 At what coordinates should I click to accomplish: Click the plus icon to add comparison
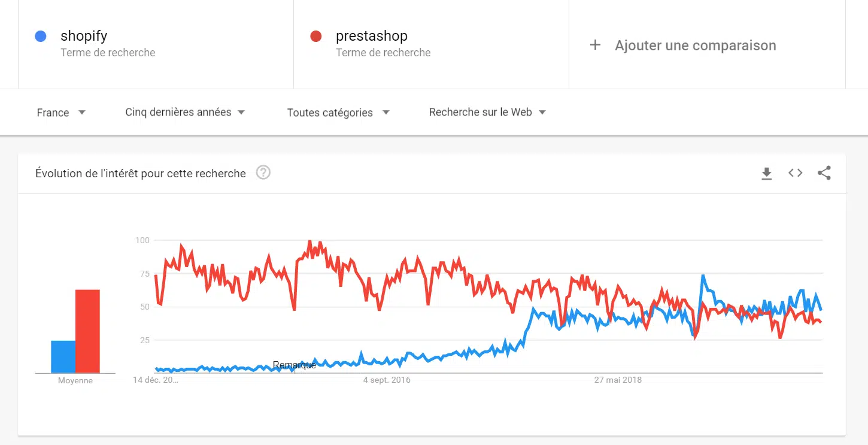coord(595,45)
